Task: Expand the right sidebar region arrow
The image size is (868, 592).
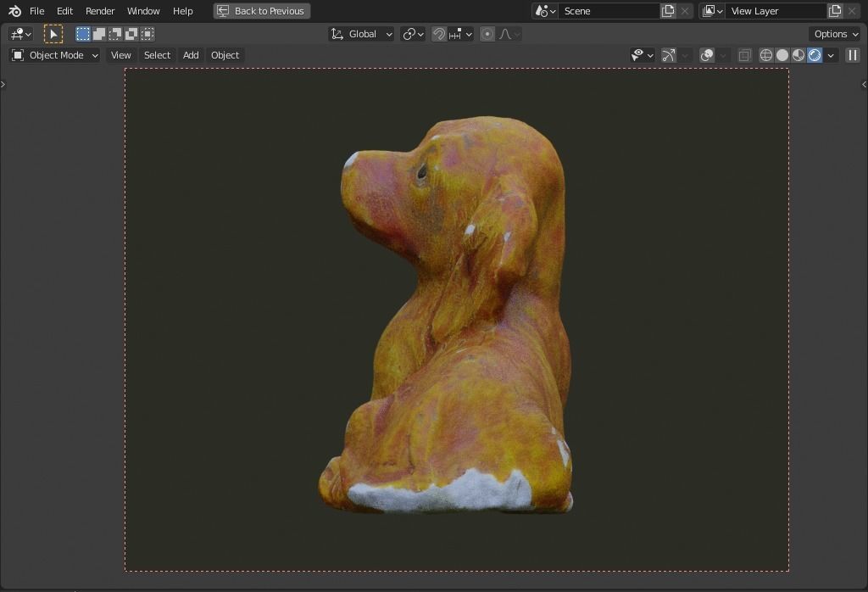Action: click(864, 85)
